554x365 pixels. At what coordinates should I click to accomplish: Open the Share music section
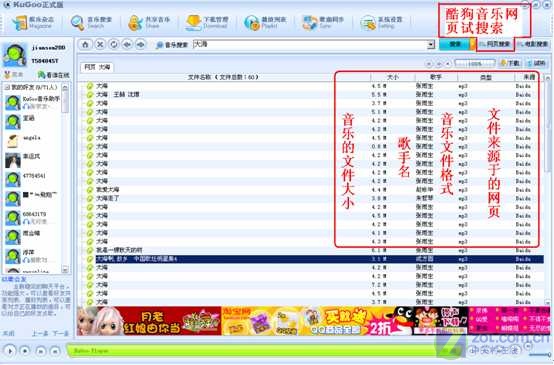coord(149,23)
